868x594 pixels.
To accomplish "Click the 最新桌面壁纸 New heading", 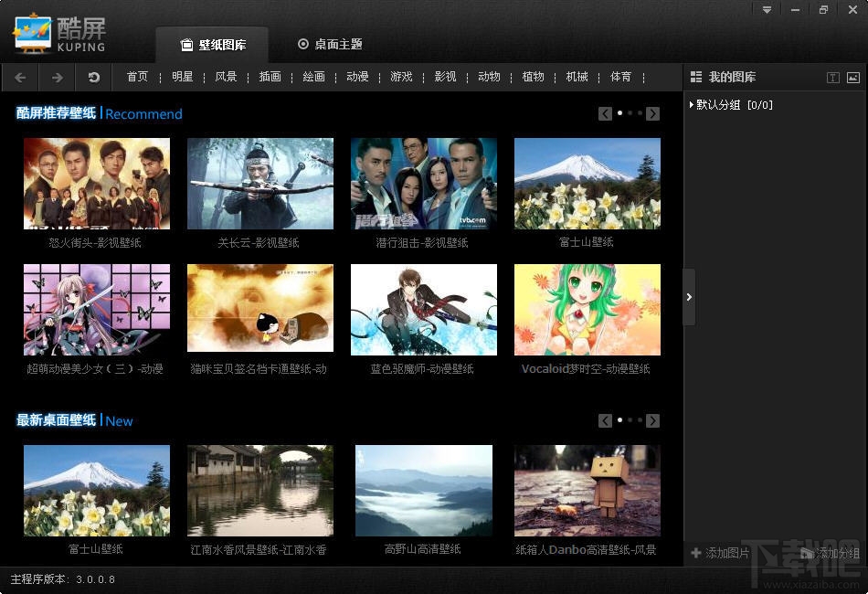I will tap(75, 420).
